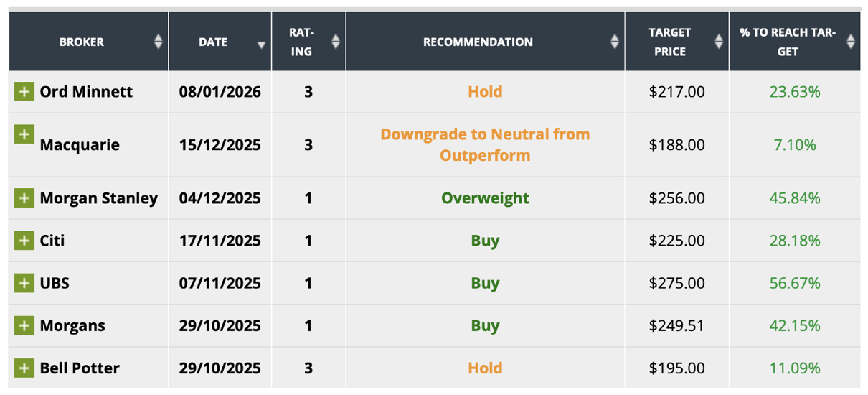Expand the Morgan Stanley row details

pos(24,197)
